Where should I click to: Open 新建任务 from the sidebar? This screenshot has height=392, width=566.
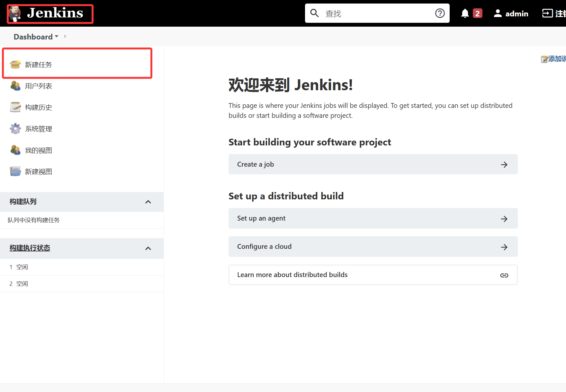tap(39, 65)
